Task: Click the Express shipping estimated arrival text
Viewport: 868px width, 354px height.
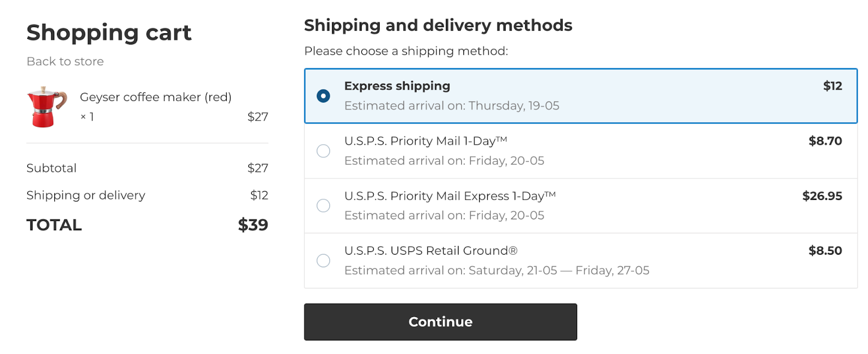Action: 452,105
